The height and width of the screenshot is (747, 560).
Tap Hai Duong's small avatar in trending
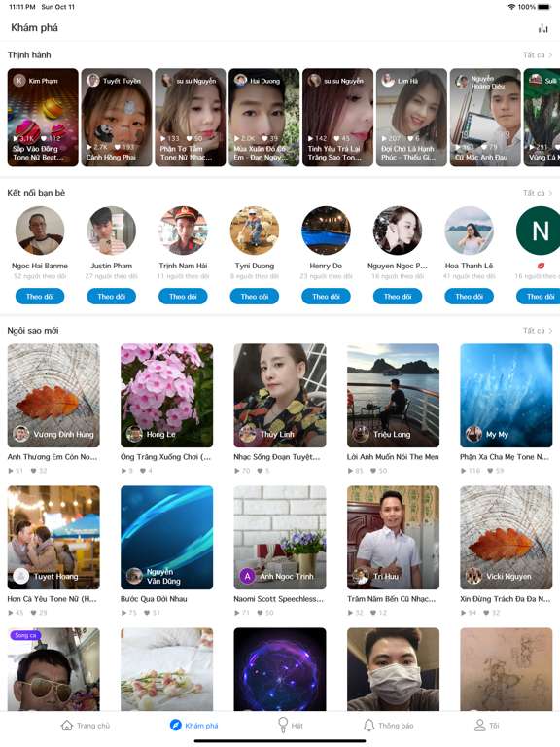pyautogui.click(x=240, y=81)
